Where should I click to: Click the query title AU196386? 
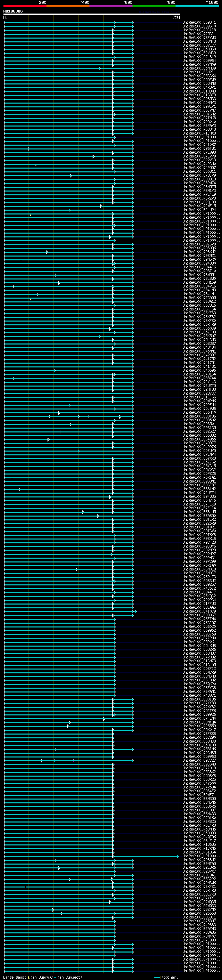click(13, 11)
